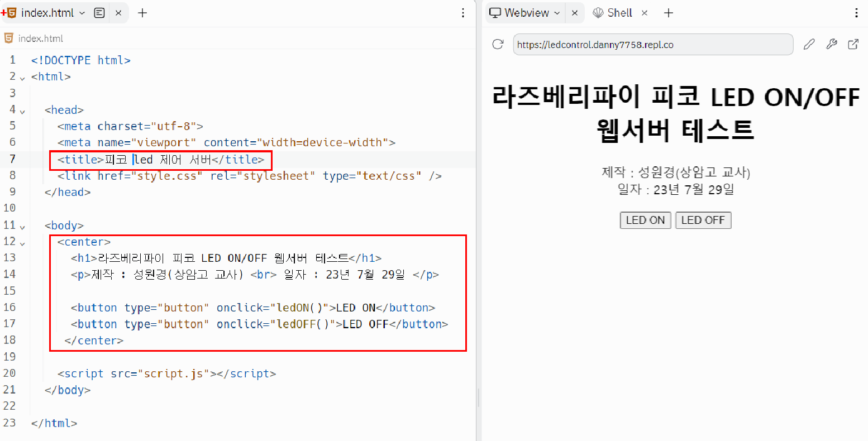The image size is (868, 441).
Task: Click the paragraph code on line 14
Action: click(x=255, y=275)
